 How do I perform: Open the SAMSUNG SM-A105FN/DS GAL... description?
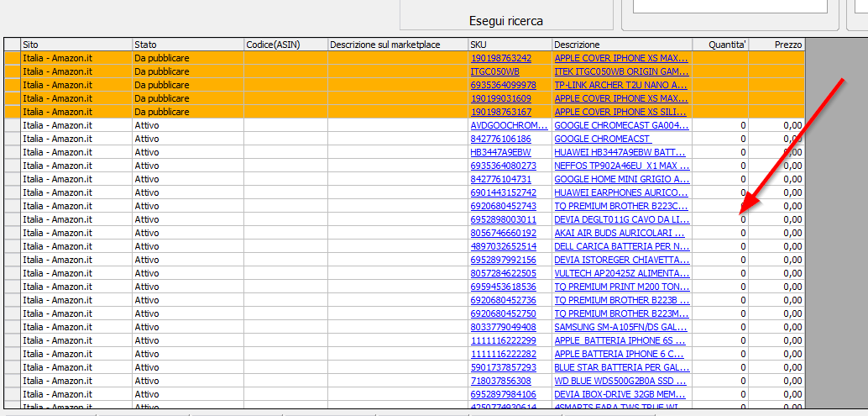(x=622, y=327)
